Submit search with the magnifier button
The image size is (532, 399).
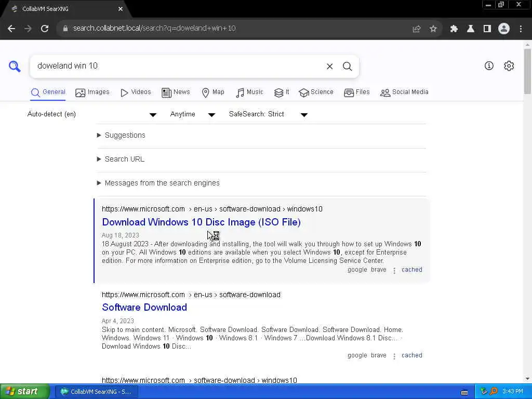[x=347, y=66]
